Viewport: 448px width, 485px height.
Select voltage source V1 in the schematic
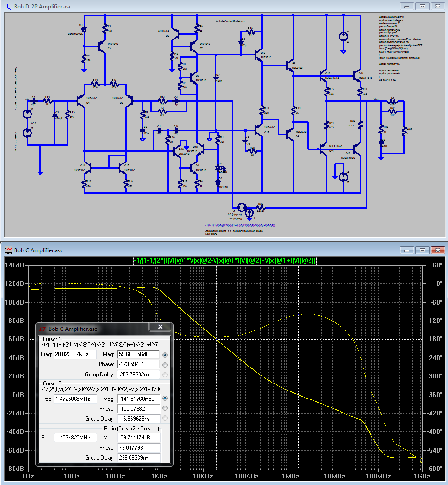[x=343, y=37]
